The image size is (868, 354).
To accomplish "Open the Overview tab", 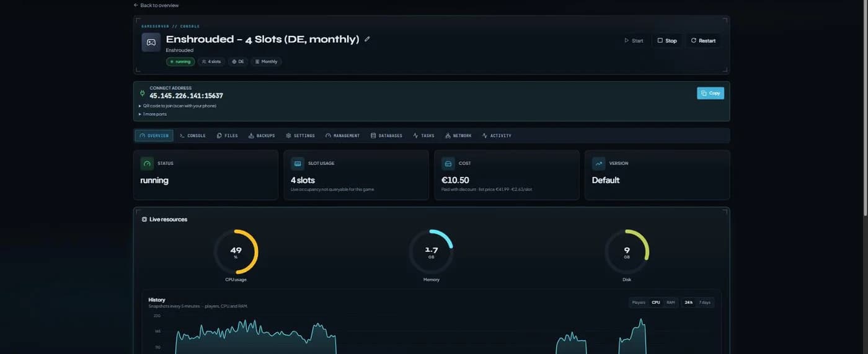I will click(x=154, y=136).
